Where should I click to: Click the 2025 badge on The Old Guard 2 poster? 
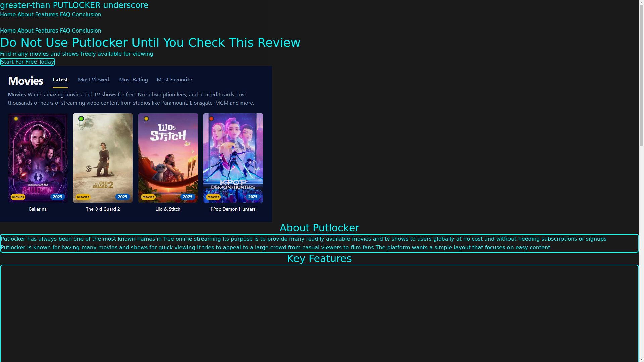(x=123, y=197)
